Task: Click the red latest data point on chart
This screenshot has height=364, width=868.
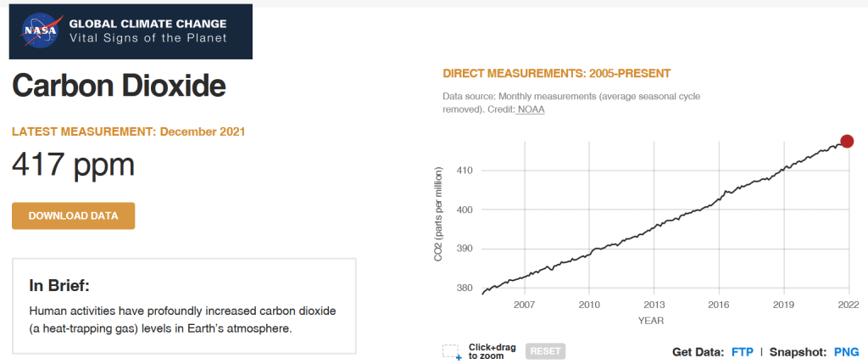Action: point(846,141)
